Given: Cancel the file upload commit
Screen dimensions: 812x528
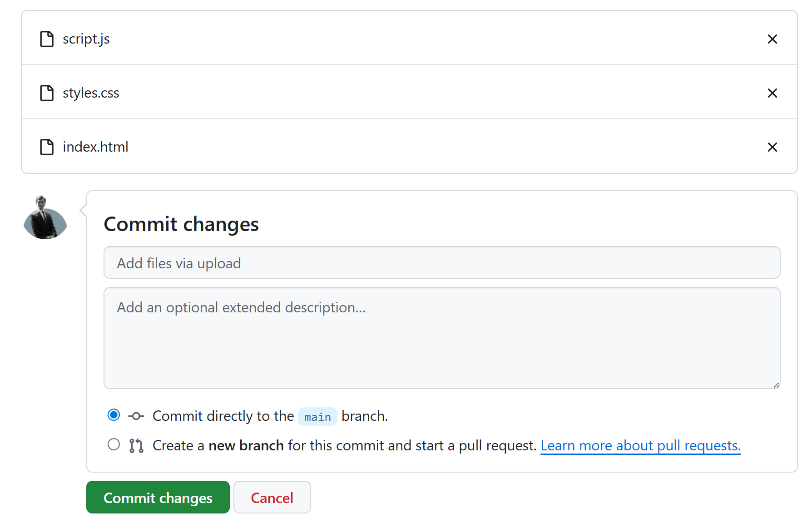Looking at the screenshot, I should (272, 498).
